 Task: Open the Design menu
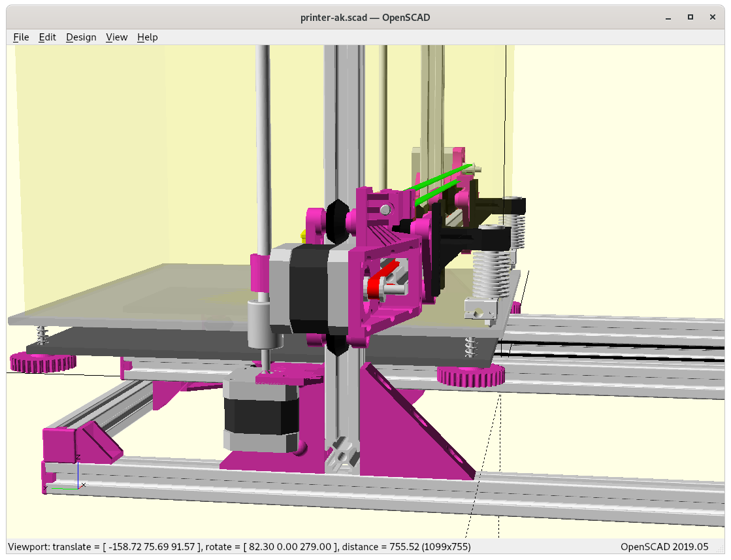(81, 37)
